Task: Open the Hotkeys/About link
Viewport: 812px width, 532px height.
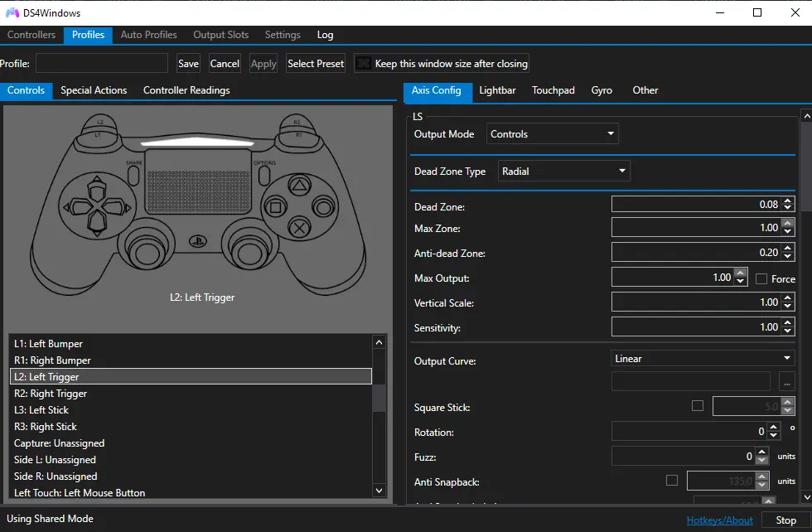Action: (x=719, y=520)
